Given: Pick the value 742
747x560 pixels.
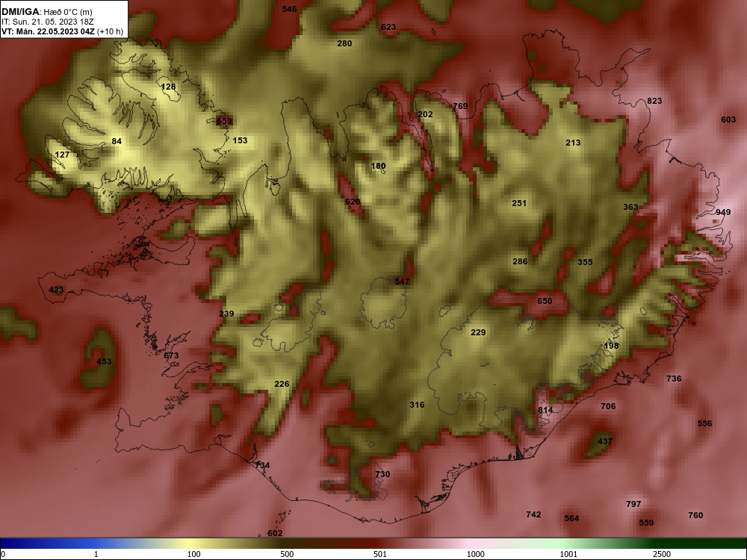Looking at the screenshot, I should coord(533,514).
